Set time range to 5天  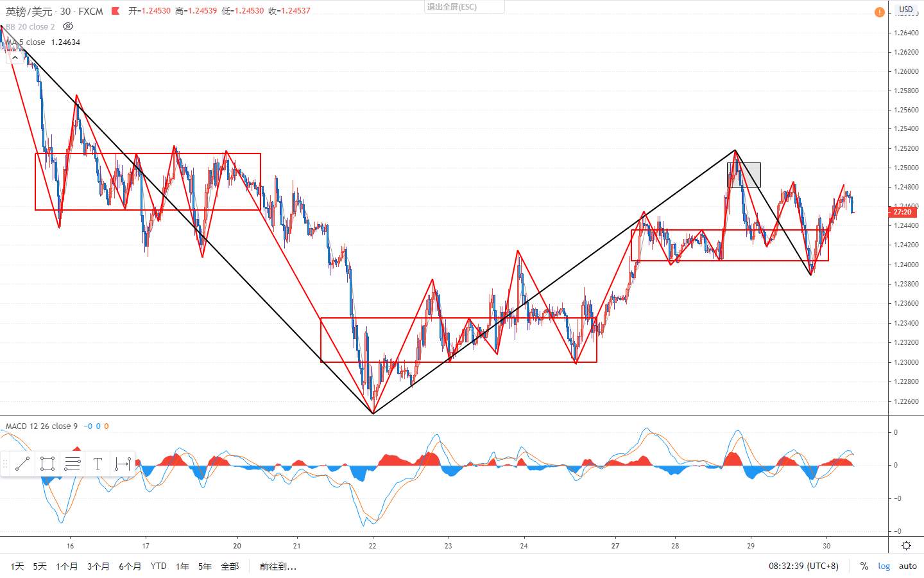point(40,566)
